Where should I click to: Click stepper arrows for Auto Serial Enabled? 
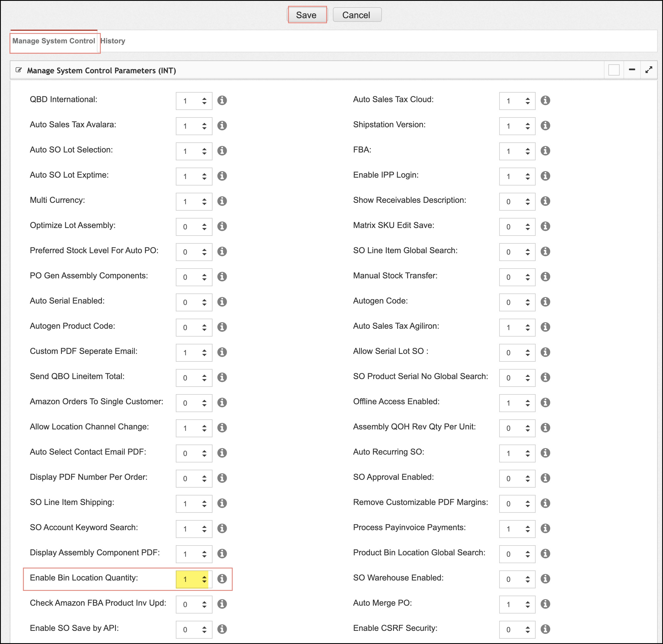[204, 302]
